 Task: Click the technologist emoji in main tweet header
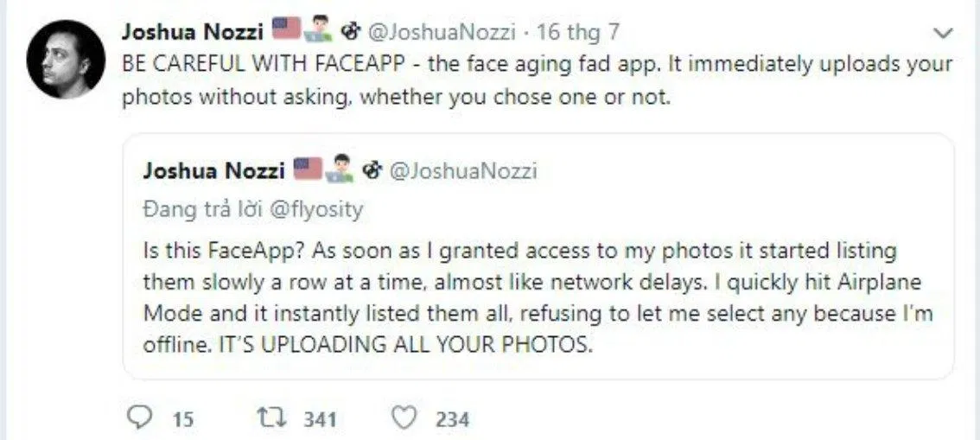click(x=317, y=31)
